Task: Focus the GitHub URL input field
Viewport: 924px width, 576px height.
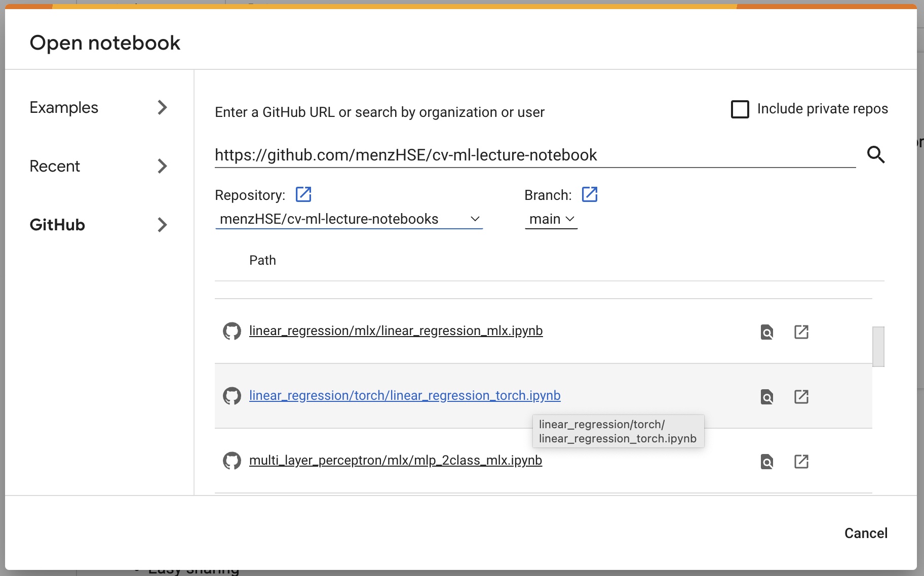Action: [535, 155]
